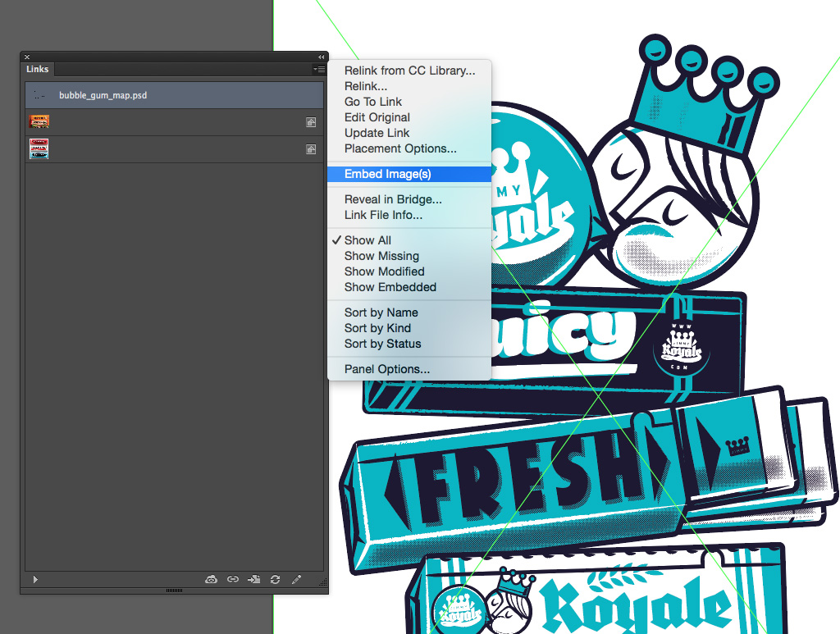Click the Update Link refresh icon
The image size is (840, 634).
tap(276, 580)
